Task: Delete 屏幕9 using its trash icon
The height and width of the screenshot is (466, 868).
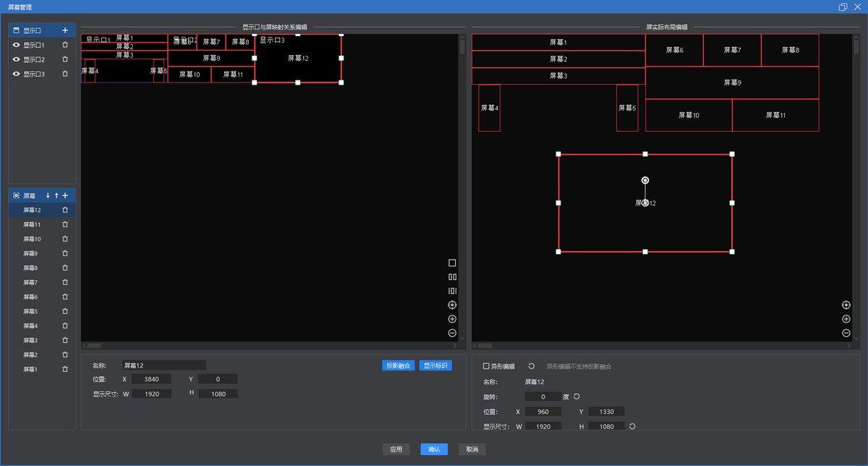Action: (65, 253)
